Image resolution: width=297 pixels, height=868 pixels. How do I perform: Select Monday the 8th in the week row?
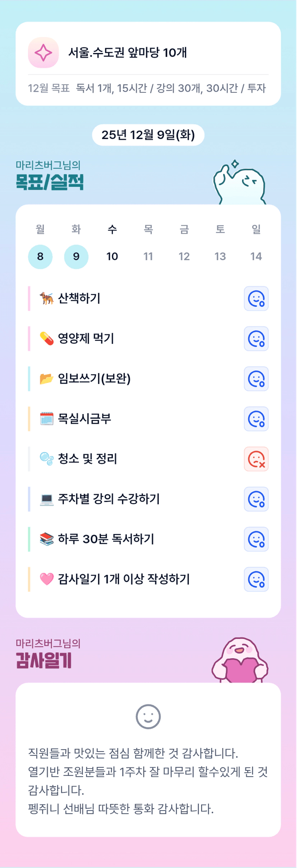click(40, 256)
